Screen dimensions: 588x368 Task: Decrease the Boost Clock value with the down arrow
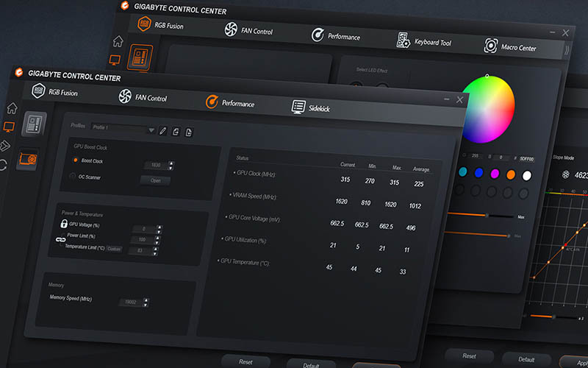pos(171,168)
